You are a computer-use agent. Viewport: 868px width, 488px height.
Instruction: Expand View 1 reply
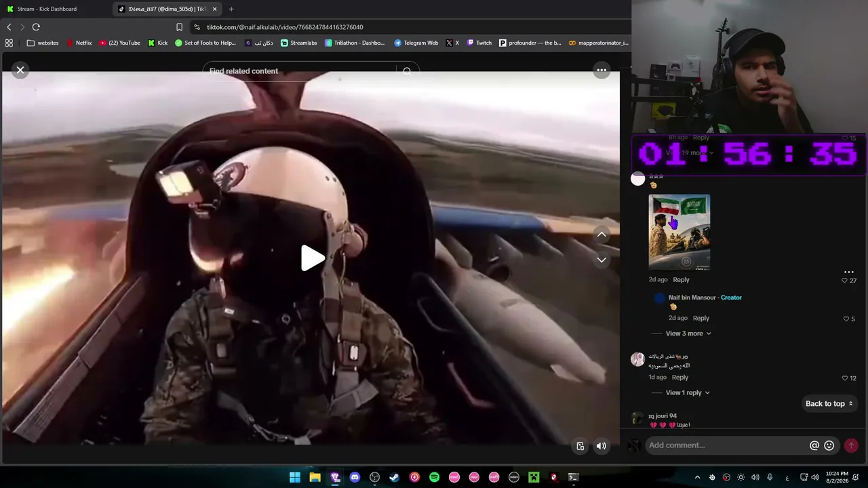tap(688, 392)
